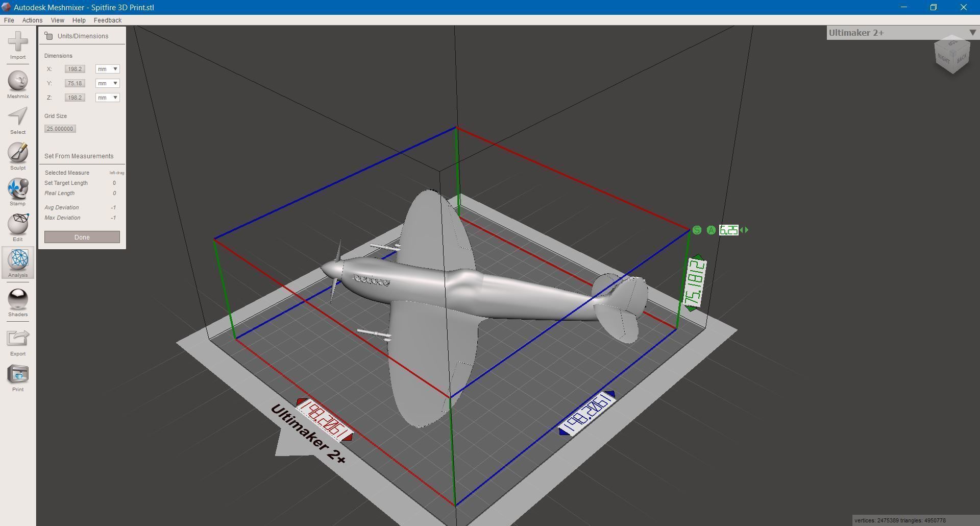Click the Y dimension value field 75.18
The width and height of the screenshot is (980, 526).
coord(75,83)
